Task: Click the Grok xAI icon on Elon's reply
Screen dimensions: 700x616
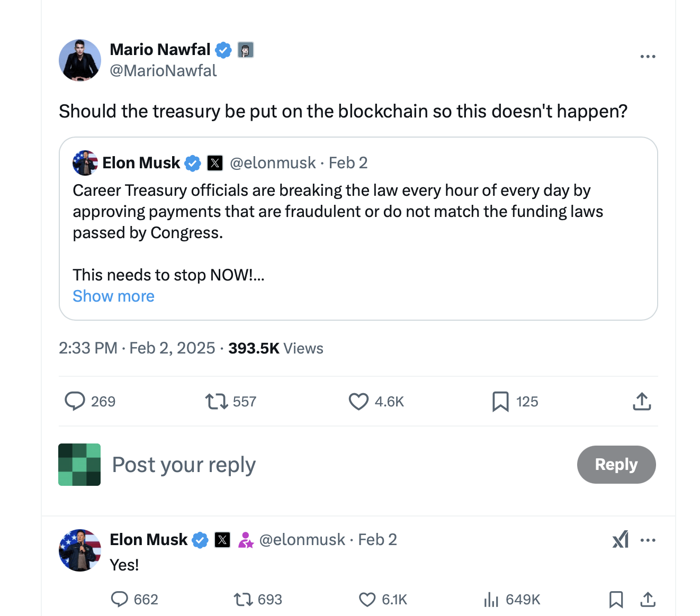Action: (x=620, y=540)
